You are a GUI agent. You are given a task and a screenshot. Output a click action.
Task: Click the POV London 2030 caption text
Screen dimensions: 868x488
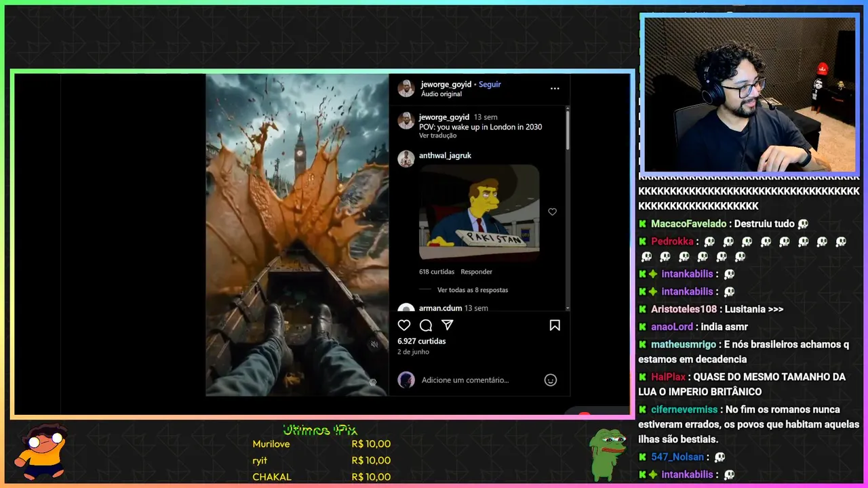[480, 127]
